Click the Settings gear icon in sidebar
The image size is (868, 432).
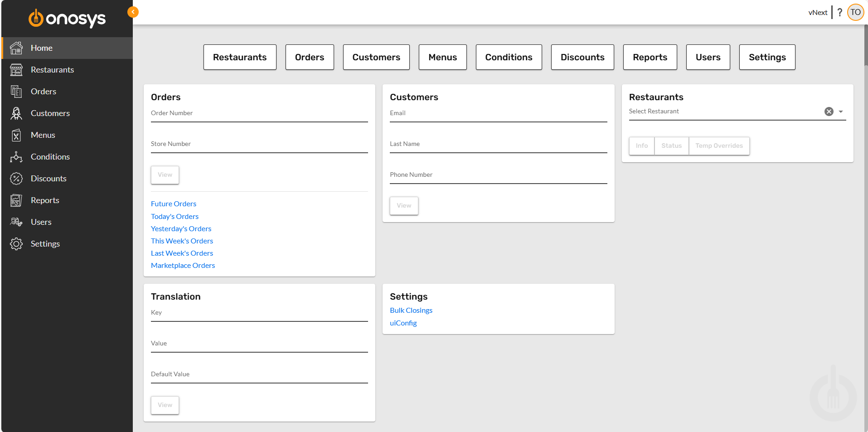pos(16,243)
